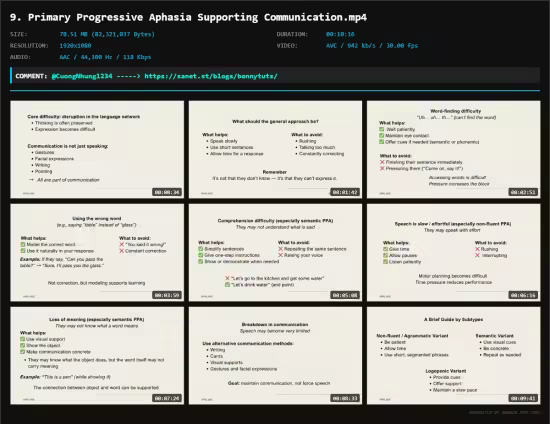Click the sanet.st blogs URL in the comment

tap(211, 76)
